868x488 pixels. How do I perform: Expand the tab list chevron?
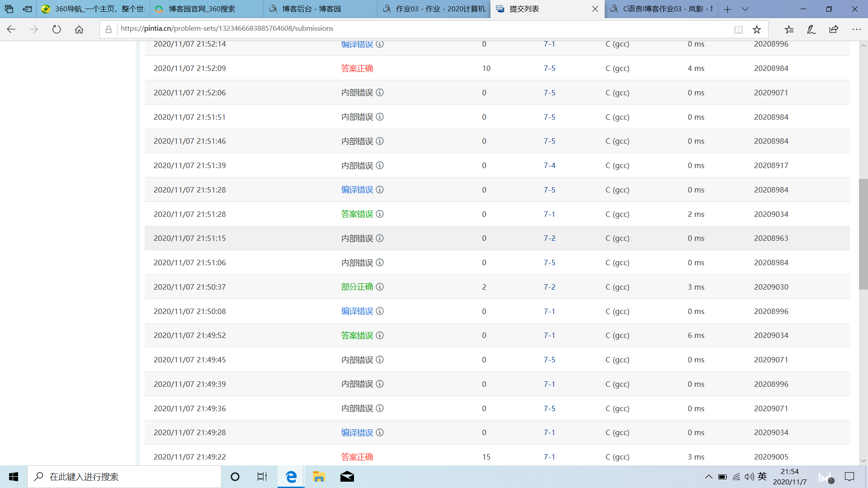click(745, 9)
